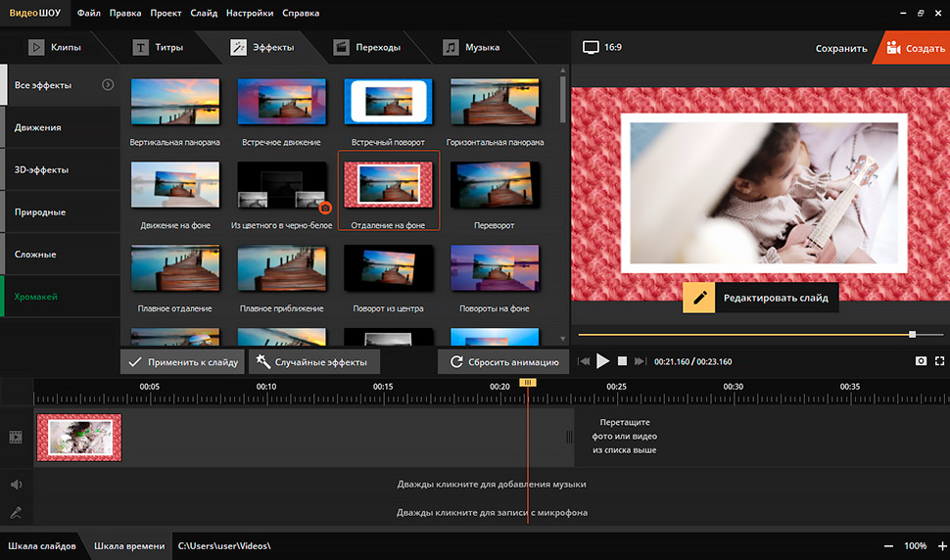Take a snapshot with the camera icon

(921, 361)
